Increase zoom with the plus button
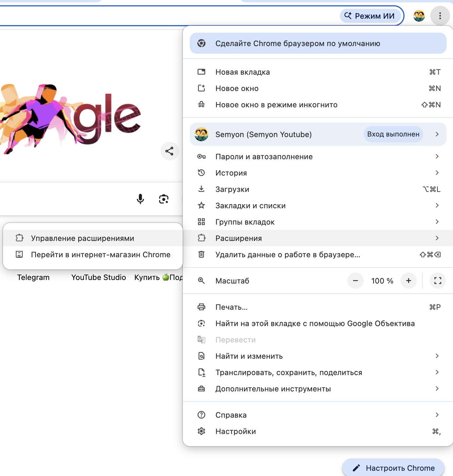 (408, 281)
